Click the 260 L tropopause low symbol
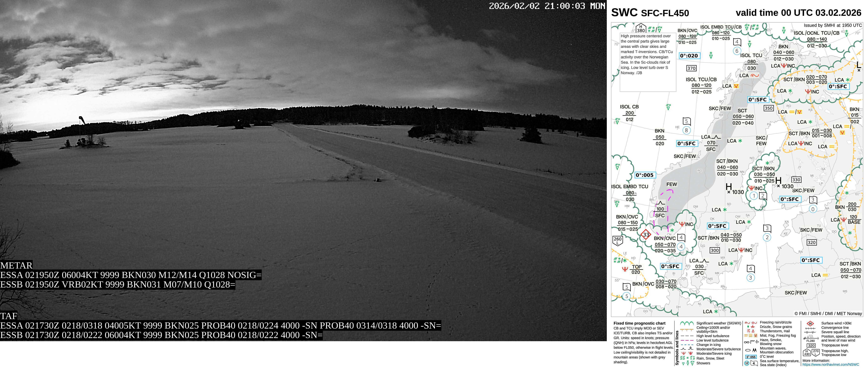The height and width of the screenshot is (369, 868). (617, 240)
